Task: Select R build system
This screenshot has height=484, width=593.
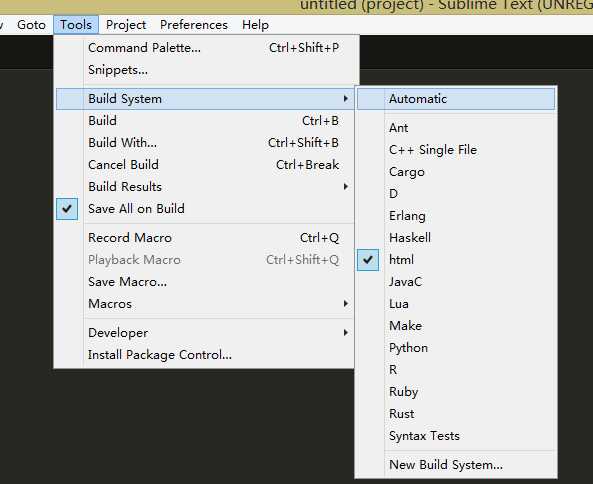Action: click(456, 370)
